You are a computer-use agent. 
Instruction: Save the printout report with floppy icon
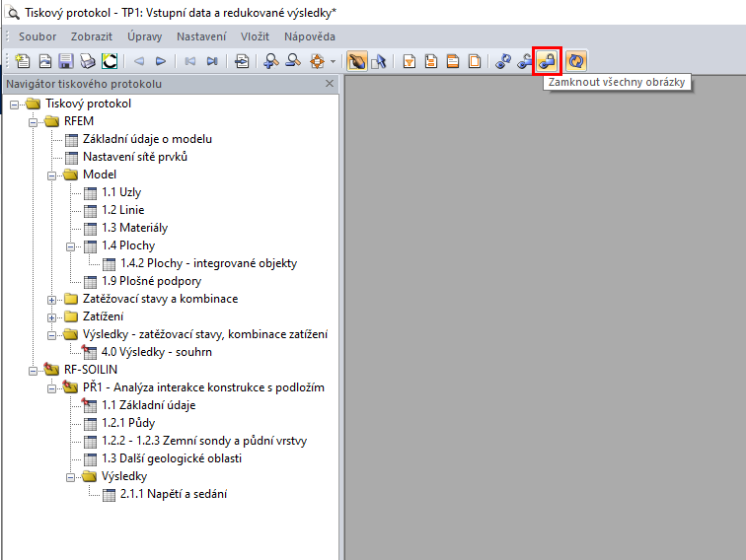click(66, 61)
